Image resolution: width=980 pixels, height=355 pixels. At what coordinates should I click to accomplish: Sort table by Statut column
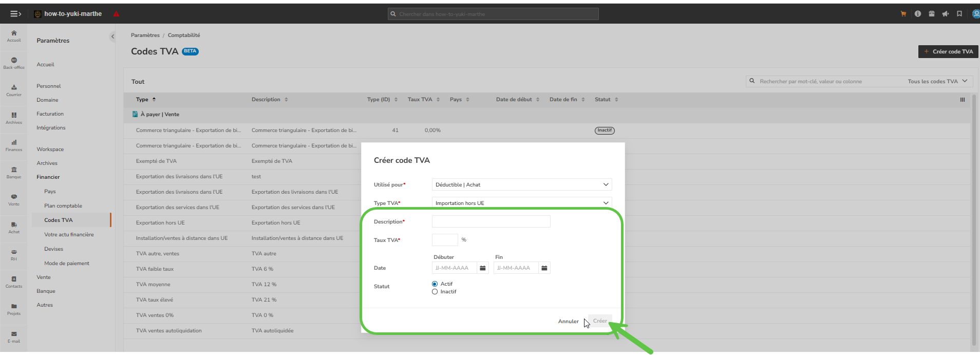point(607,100)
